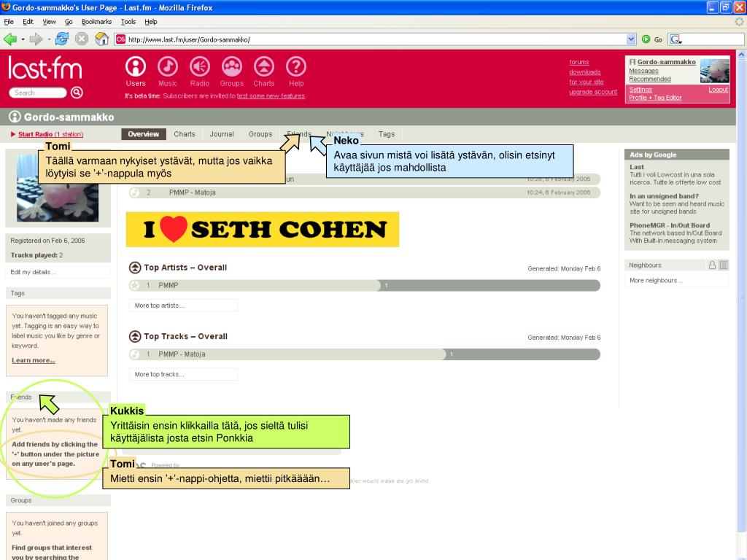Click the last.fm logo
The width and height of the screenshot is (747, 560).
(x=45, y=68)
